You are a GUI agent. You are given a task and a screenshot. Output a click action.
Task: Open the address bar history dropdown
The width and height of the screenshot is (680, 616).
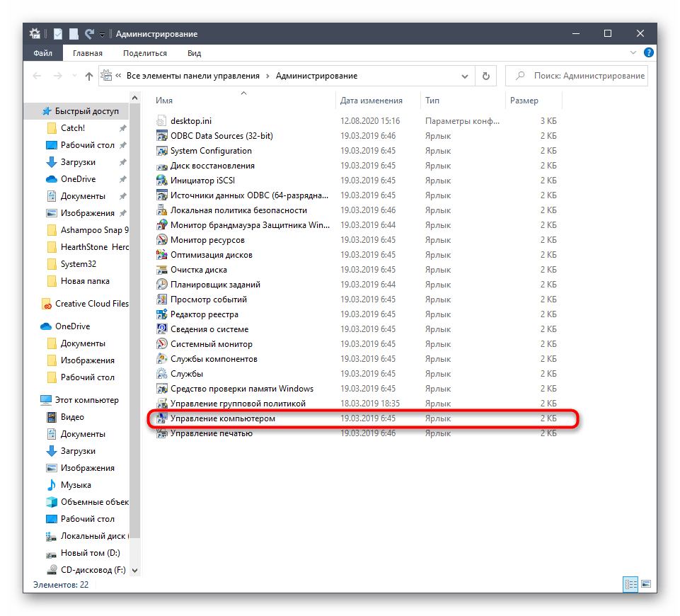coord(465,76)
